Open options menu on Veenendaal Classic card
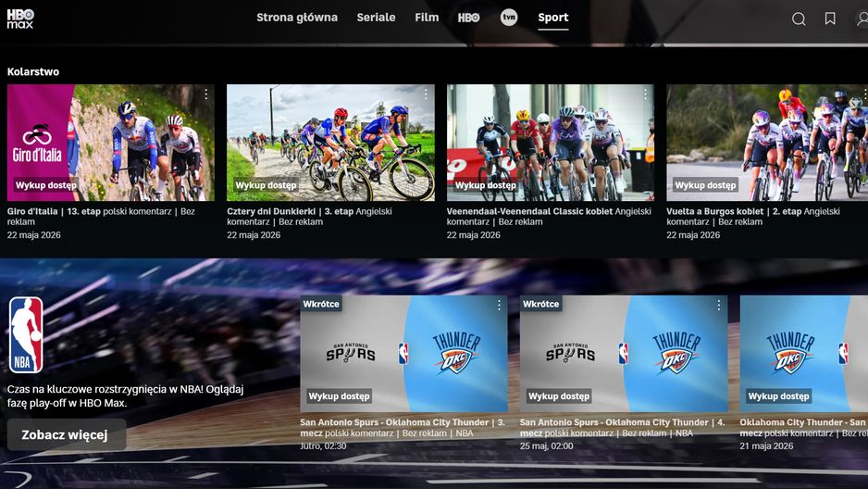The height and width of the screenshot is (489, 868). [646, 94]
